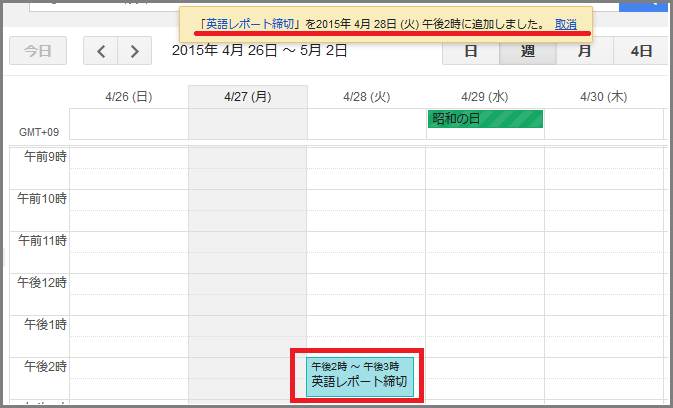This screenshot has height=408, width=673.
Task: Switch to 日 (day) view
Action: pyautogui.click(x=470, y=50)
